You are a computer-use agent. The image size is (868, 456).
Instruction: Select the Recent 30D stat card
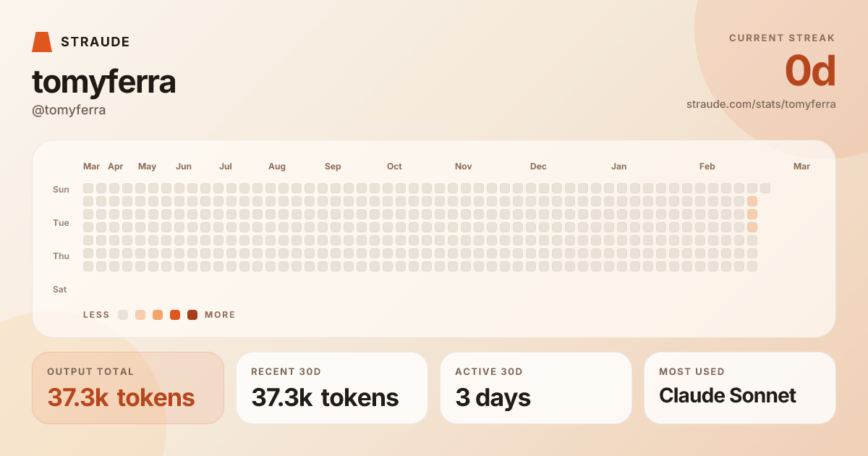tap(332, 388)
